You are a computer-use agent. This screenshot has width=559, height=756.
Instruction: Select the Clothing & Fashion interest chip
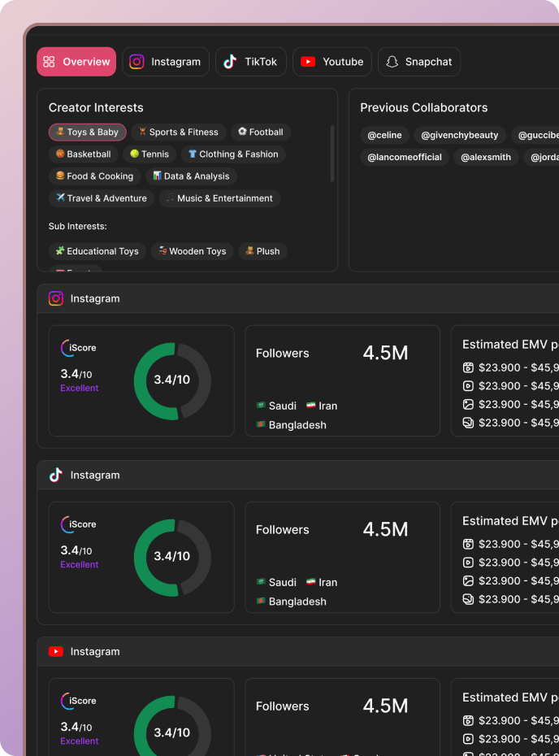tap(233, 154)
